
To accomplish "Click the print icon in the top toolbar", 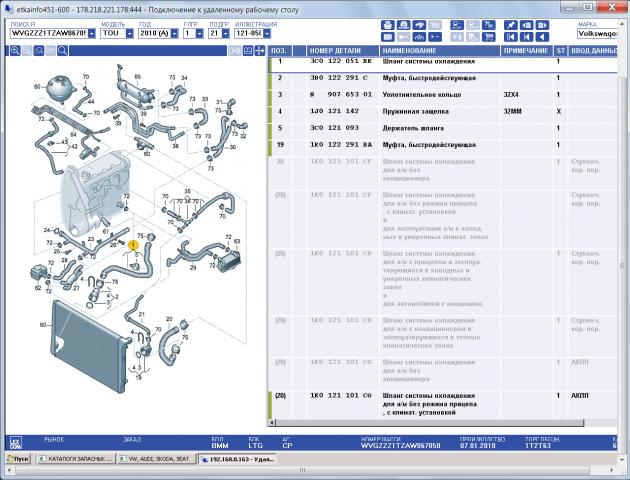I will (x=388, y=25).
